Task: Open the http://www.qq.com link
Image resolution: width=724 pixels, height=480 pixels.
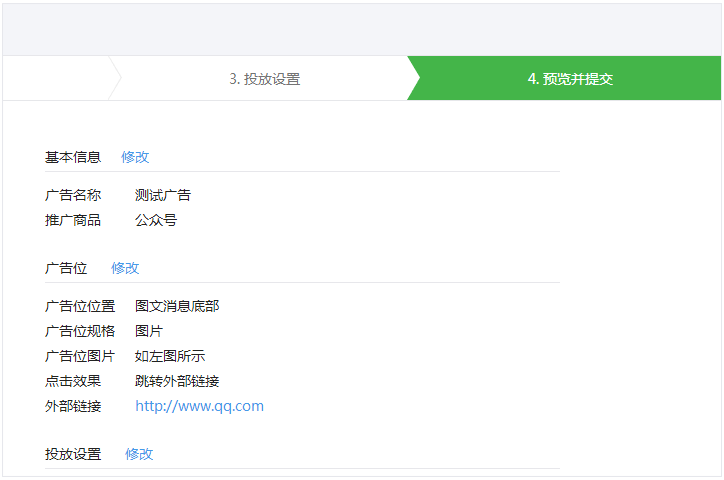Action: (x=199, y=406)
